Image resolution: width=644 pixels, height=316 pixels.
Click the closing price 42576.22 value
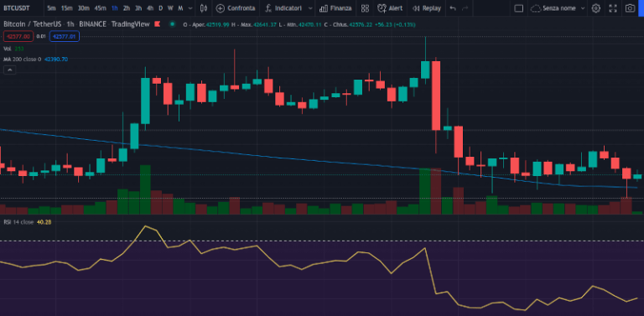(x=361, y=24)
